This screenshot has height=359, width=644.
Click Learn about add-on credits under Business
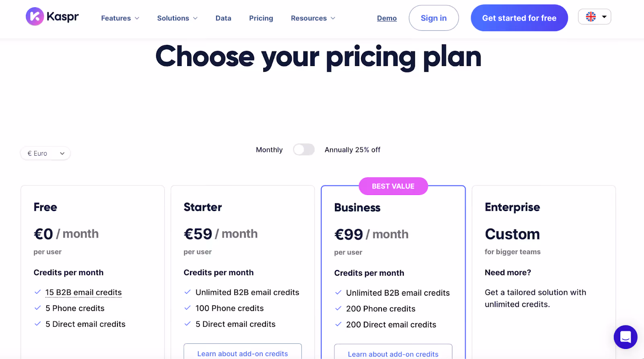(x=393, y=353)
